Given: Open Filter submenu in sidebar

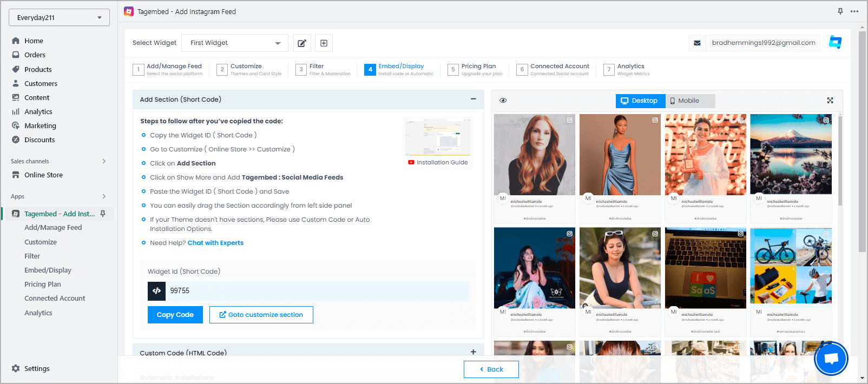Looking at the screenshot, I should click(32, 256).
